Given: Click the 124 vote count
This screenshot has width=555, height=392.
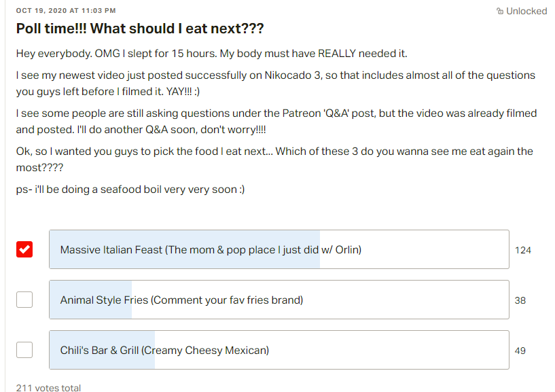Looking at the screenshot, I should point(523,250).
